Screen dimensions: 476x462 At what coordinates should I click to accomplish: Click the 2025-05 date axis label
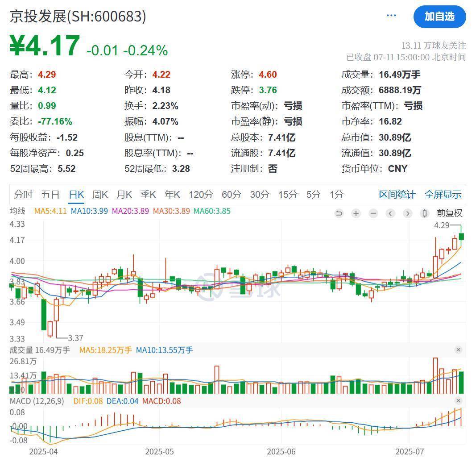(159, 452)
